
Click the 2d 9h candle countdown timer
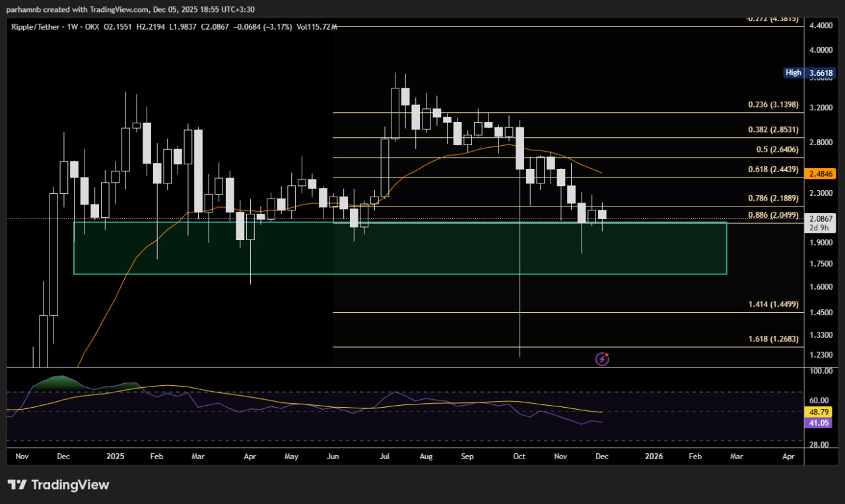click(820, 227)
